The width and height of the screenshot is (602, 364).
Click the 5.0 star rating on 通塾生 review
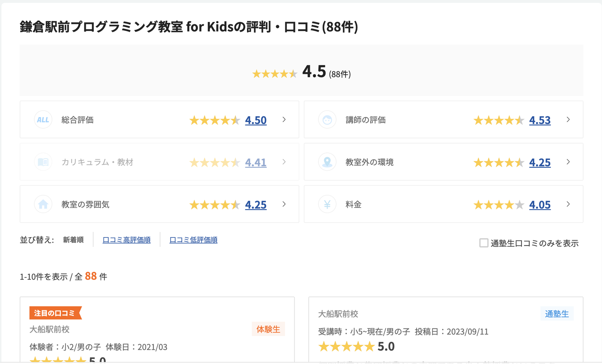point(356,347)
